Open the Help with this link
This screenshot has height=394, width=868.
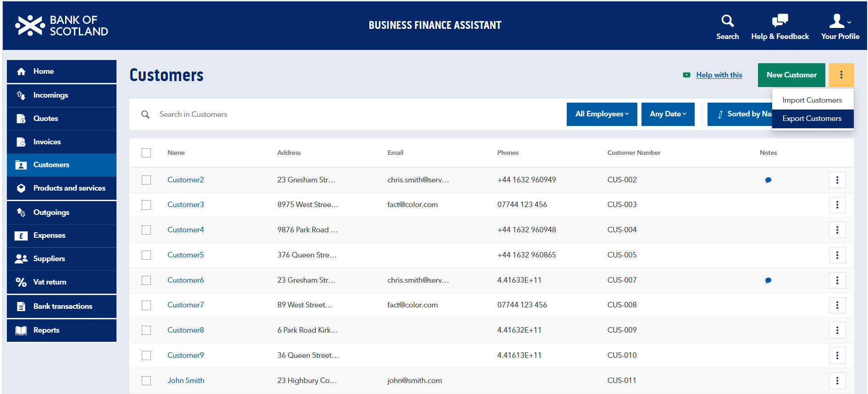tap(719, 75)
